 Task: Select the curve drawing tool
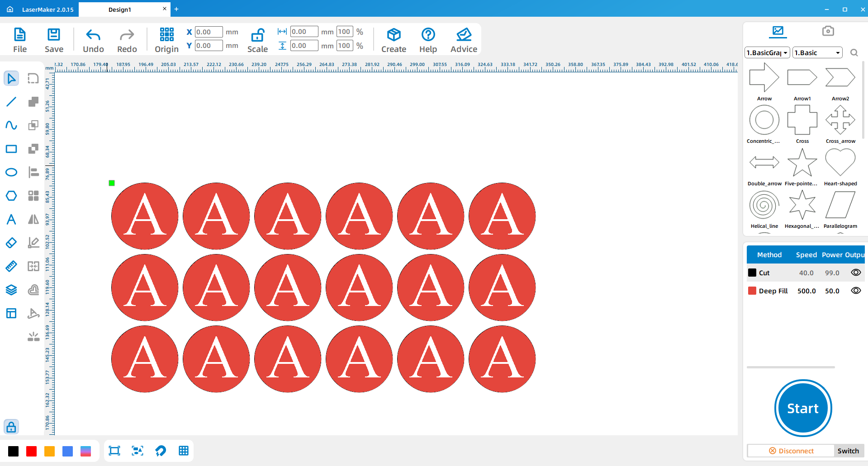[x=11, y=125]
